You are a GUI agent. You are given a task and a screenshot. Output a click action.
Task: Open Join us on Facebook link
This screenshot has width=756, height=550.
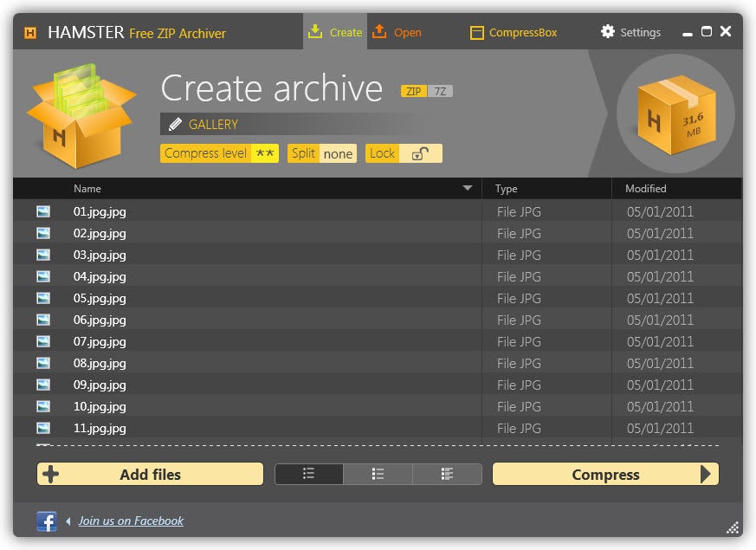pyautogui.click(x=131, y=521)
